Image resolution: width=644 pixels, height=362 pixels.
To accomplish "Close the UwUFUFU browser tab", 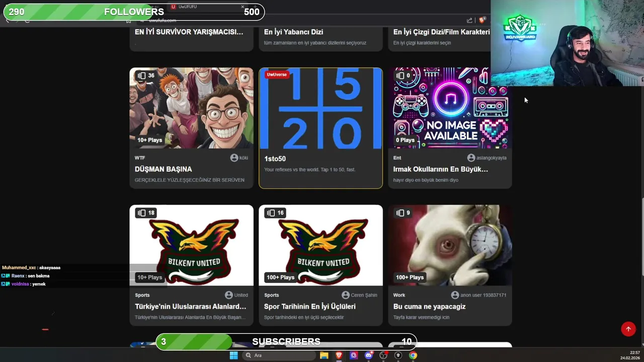I will point(243,7).
